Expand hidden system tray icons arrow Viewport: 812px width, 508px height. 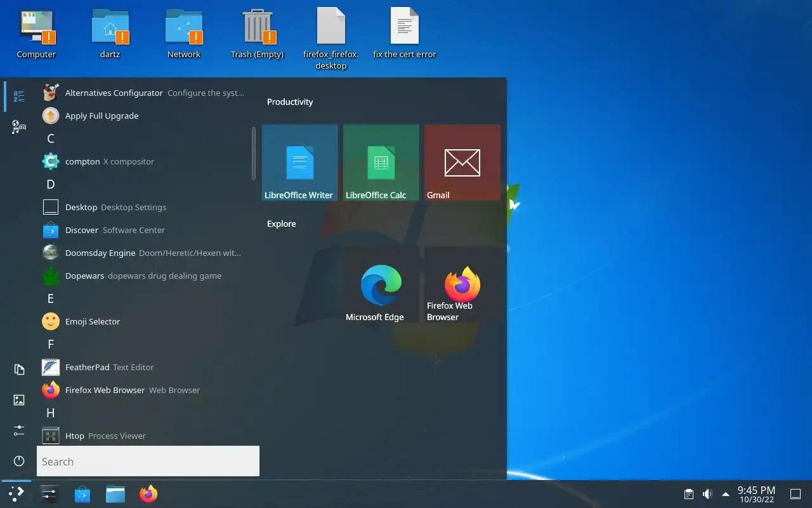tap(726, 494)
